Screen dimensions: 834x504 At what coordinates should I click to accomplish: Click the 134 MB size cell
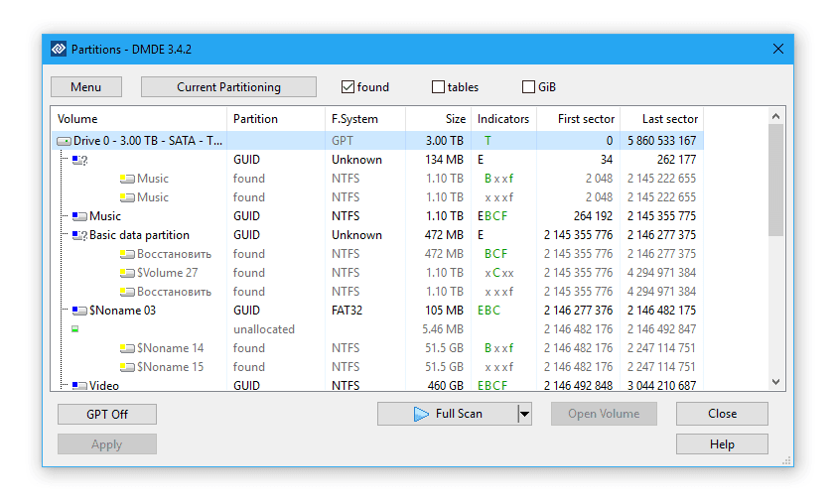(x=444, y=160)
